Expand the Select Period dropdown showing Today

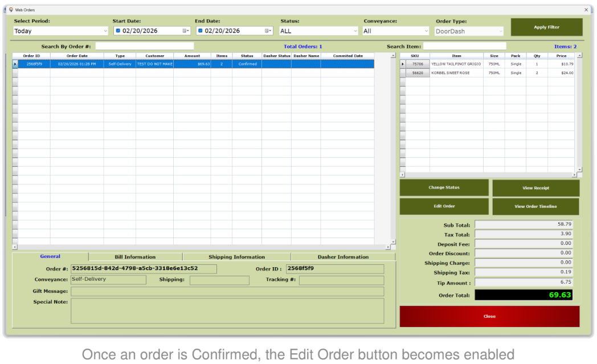click(x=60, y=31)
